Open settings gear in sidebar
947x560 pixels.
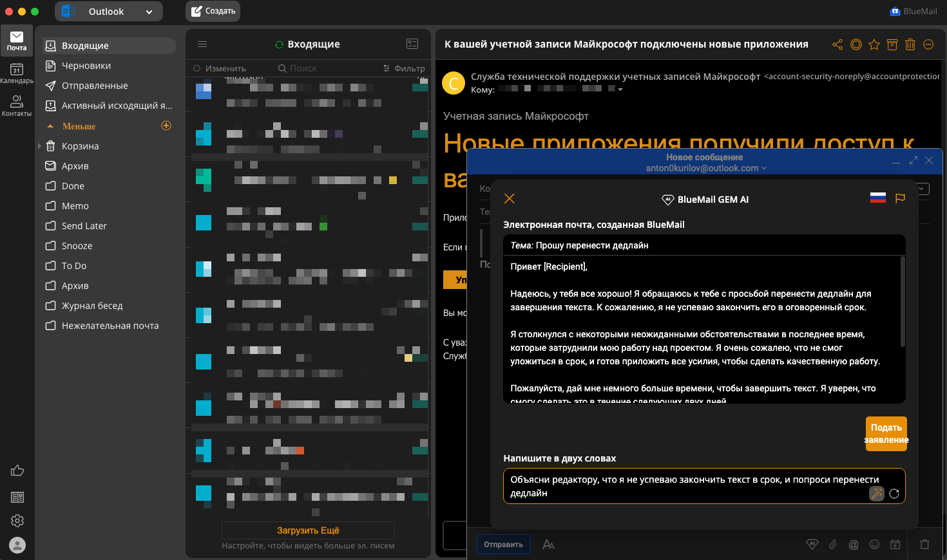pos(17,521)
